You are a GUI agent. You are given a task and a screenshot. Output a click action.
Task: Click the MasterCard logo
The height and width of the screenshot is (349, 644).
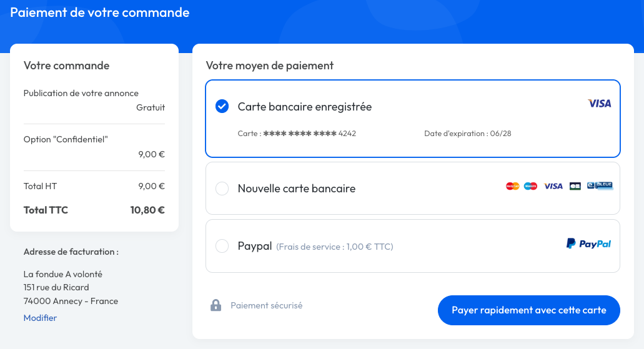point(512,186)
